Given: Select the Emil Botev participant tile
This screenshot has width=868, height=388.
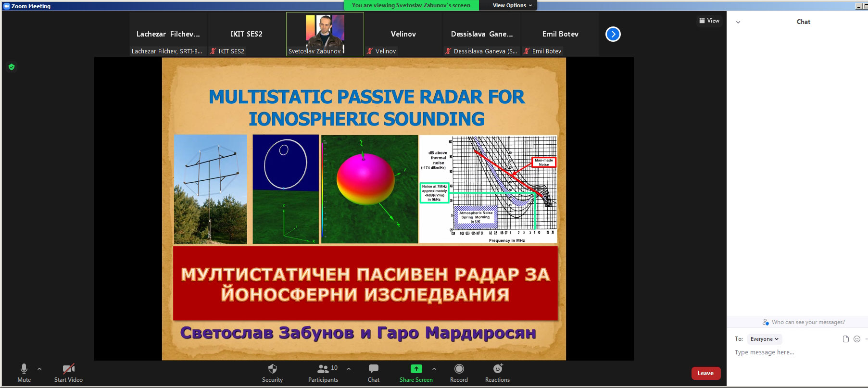Looking at the screenshot, I should 560,34.
